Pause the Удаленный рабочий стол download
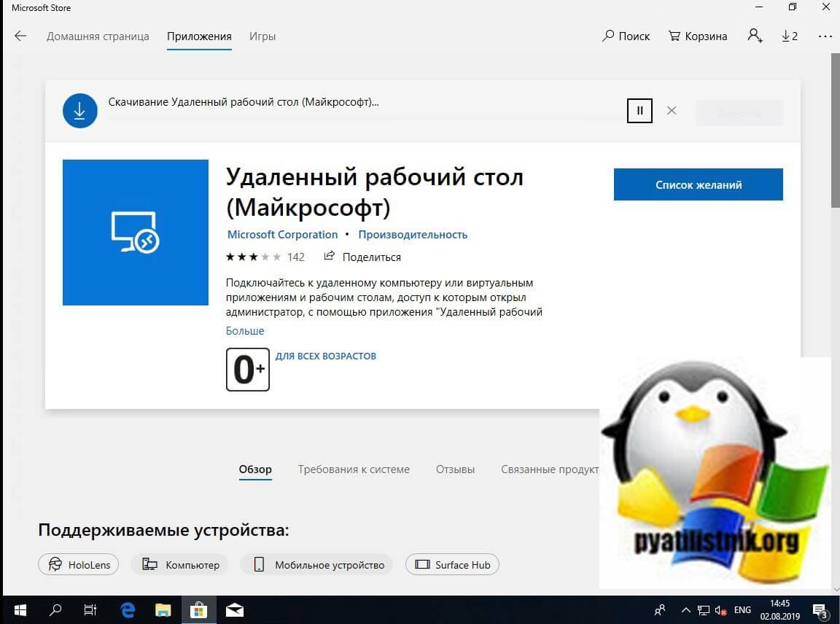The image size is (840, 624). coord(639,111)
